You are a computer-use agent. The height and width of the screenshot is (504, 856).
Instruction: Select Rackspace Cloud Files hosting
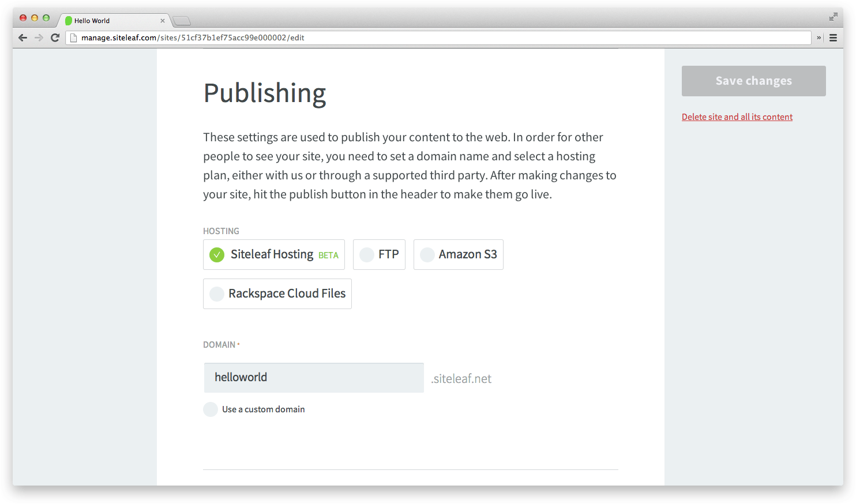pos(277,294)
